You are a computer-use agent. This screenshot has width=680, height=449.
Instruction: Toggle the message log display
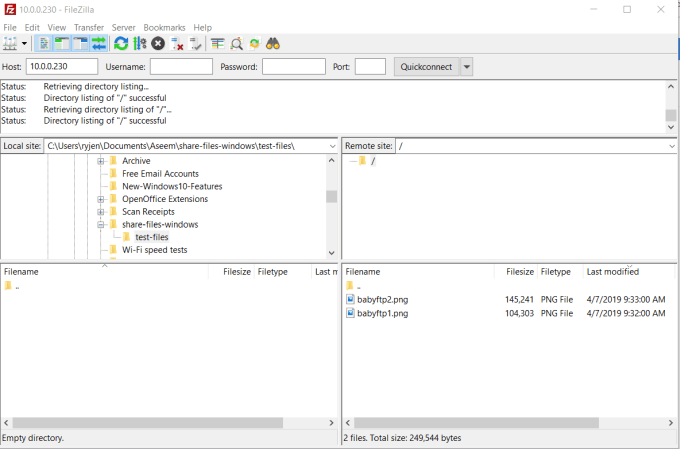(44, 44)
